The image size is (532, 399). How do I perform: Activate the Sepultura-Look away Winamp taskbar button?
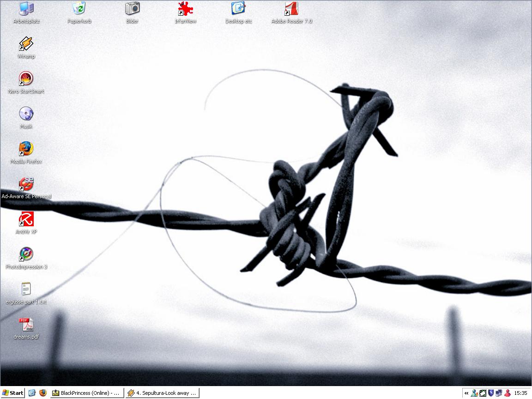click(x=162, y=393)
